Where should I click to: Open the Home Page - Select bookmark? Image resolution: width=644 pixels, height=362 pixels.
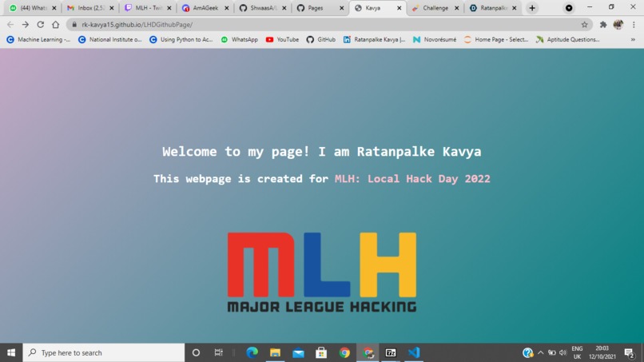coord(496,39)
